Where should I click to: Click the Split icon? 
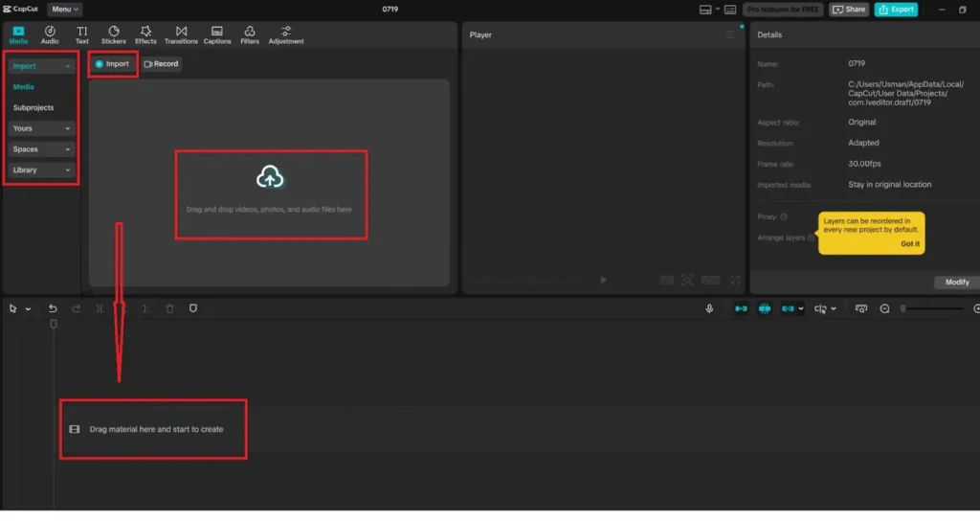(100, 308)
